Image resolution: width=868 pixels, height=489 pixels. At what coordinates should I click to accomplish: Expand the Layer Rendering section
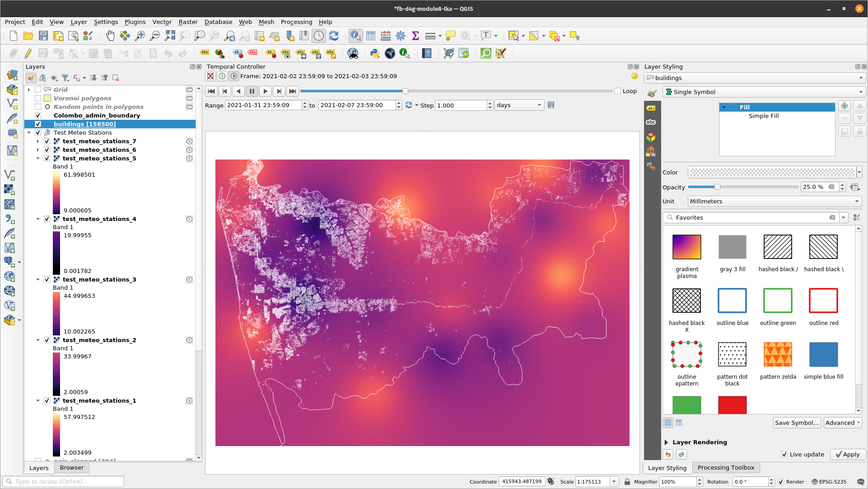[666, 442]
